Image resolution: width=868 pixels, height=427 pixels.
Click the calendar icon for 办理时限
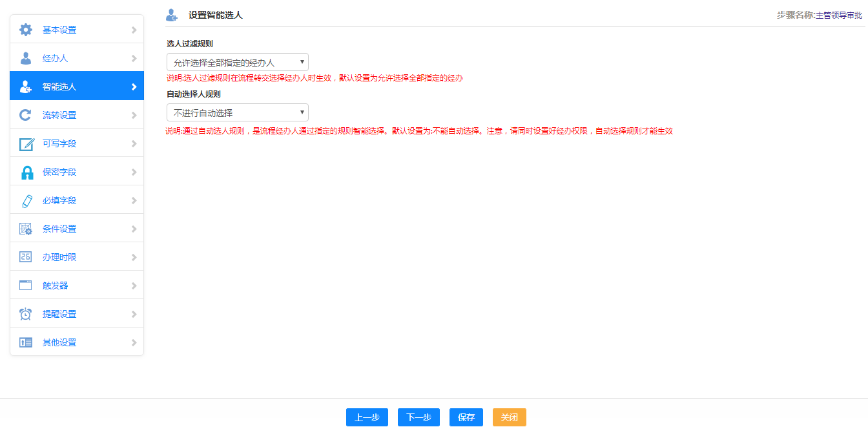click(26, 257)
